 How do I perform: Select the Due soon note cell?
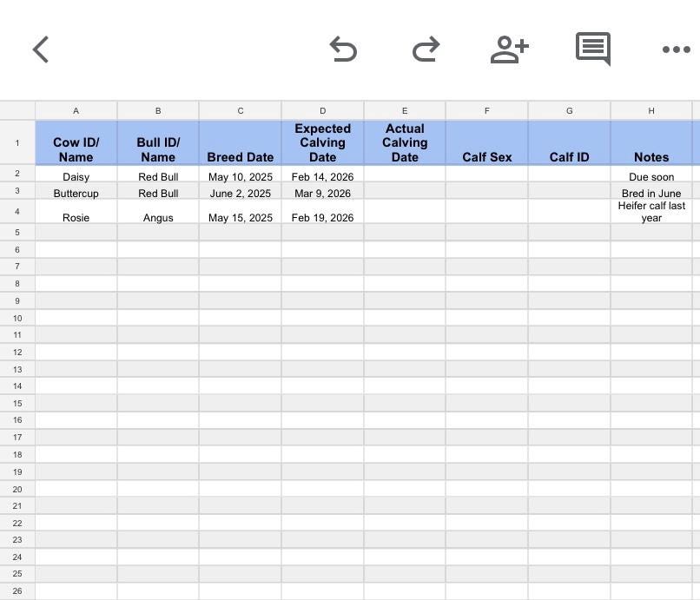651,176
